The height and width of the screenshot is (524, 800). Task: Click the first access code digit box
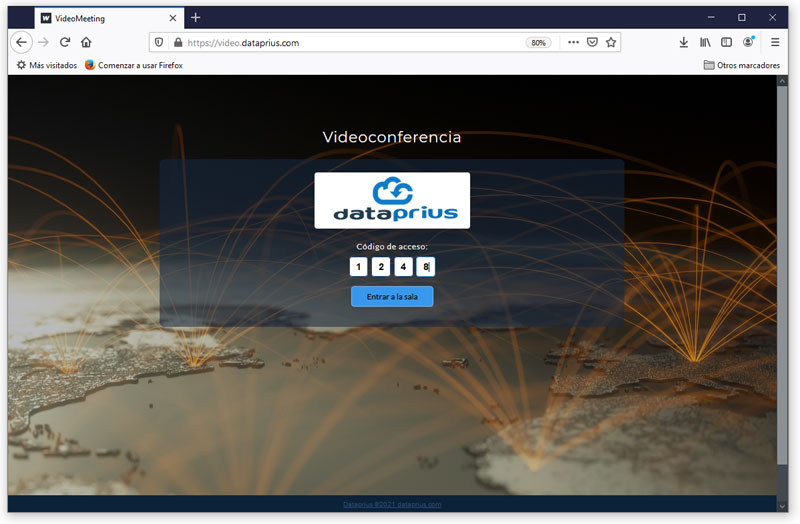(359, 267)
